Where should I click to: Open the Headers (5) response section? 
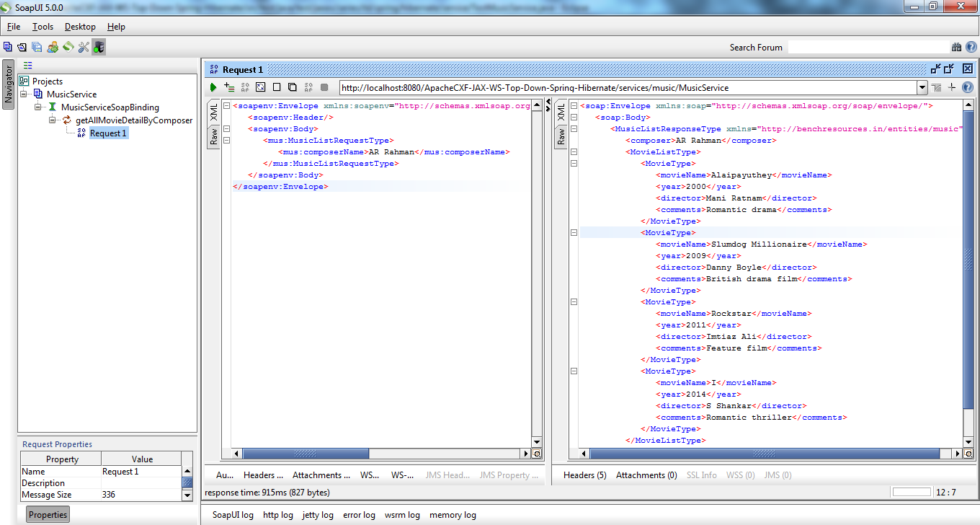tap(585, 475)
